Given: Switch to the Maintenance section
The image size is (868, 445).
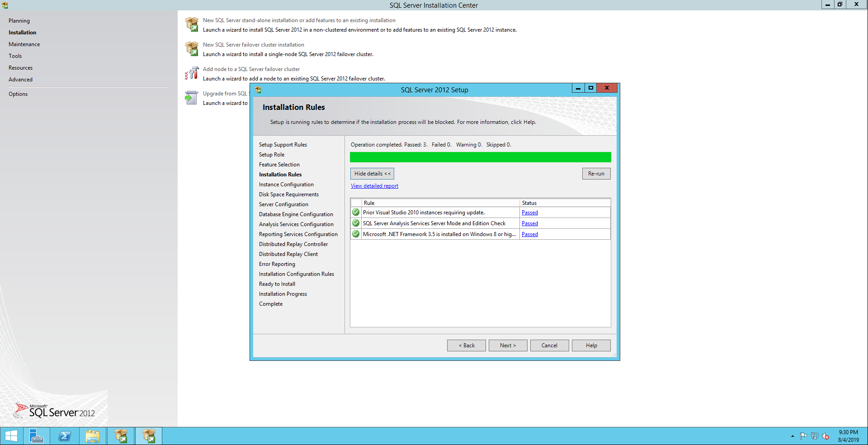Looking at the screenshot, I should point(24,44).
